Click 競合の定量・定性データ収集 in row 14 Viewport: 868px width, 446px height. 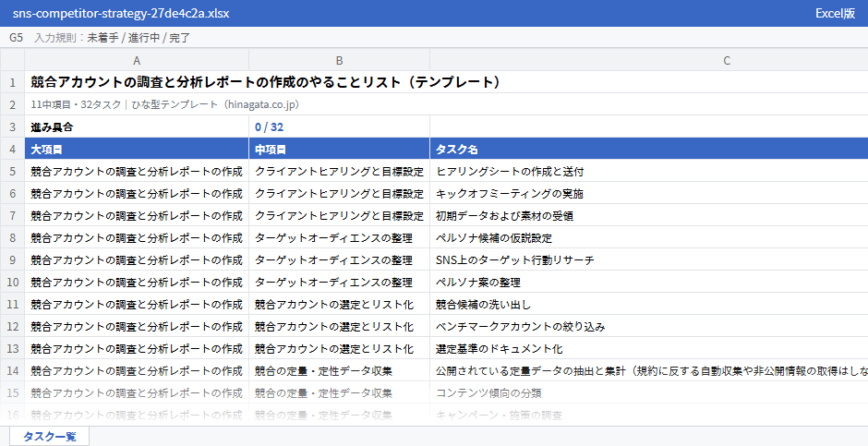(x=339, y=370)
